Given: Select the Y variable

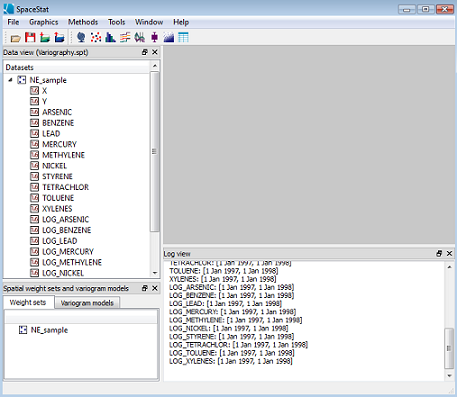Looking at the screenshot, I should tap(44, 101).
